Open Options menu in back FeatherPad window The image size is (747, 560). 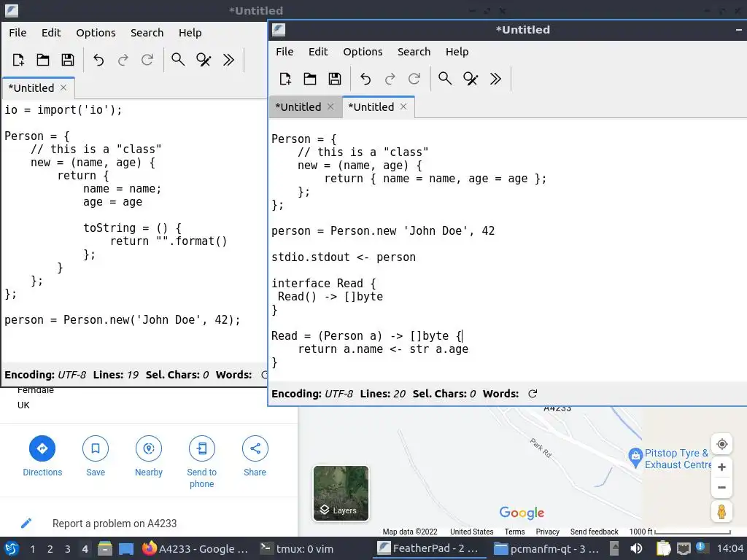coord(96,32)
